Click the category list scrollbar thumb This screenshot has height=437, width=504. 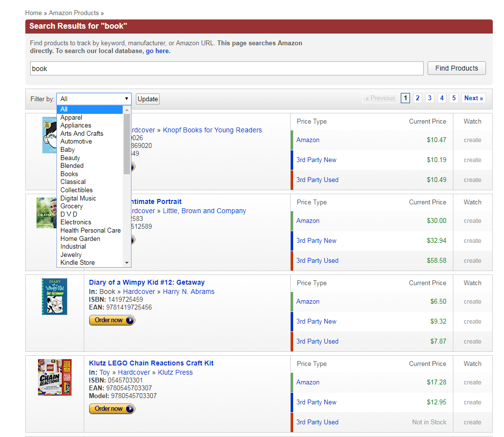[127, 144]
